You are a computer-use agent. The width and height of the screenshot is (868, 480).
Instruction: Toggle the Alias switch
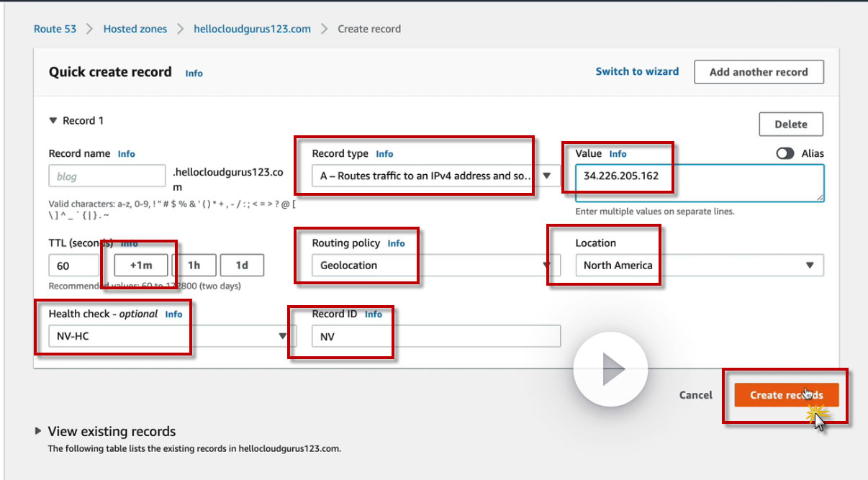pos(785,153)
